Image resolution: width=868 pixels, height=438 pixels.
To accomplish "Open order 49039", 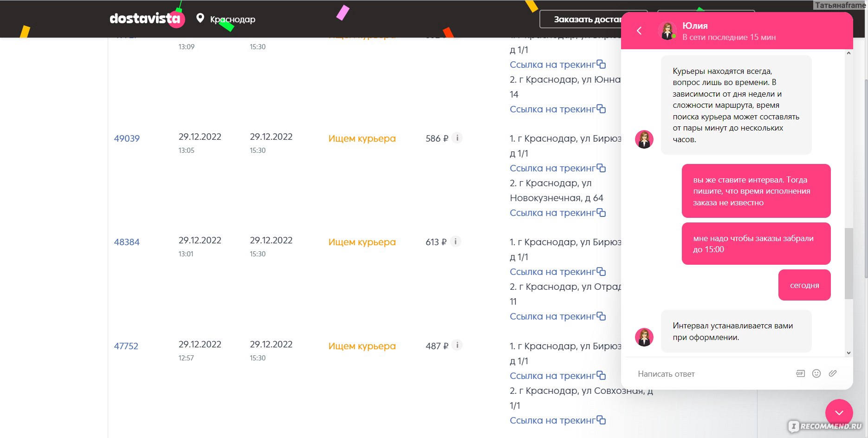I will (x=127, y=138).
